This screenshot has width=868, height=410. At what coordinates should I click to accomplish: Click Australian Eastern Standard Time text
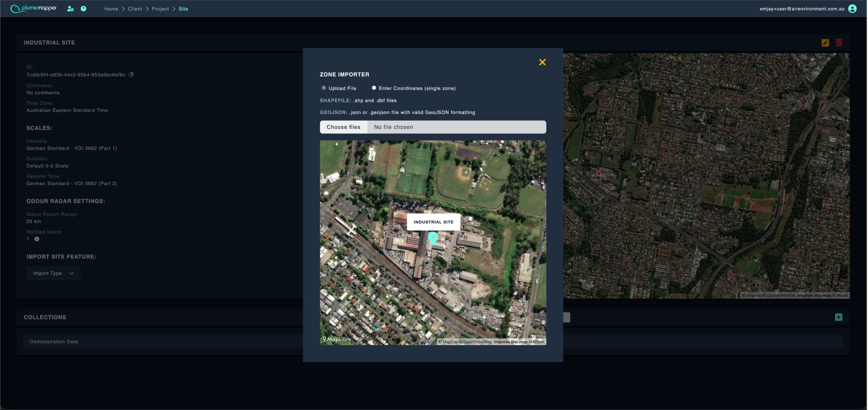coord(67,111)
